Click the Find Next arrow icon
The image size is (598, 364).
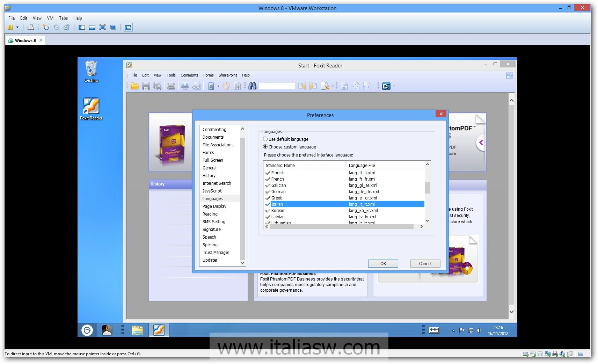pos(313,86)
